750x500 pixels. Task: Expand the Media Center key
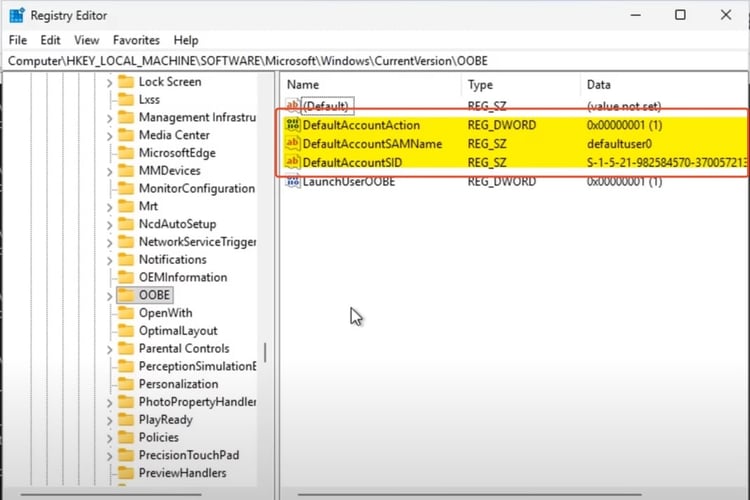(x=109, y=135)
